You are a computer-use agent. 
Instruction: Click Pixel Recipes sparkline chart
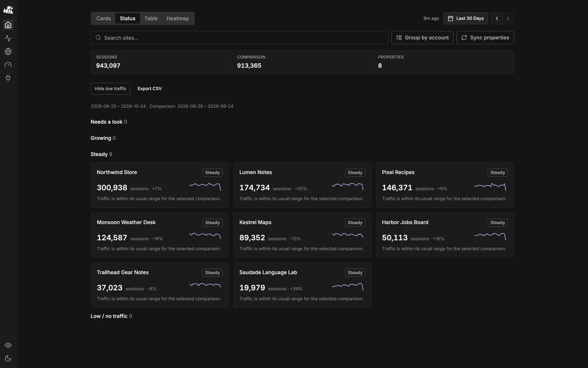click(x=490, y=186)
